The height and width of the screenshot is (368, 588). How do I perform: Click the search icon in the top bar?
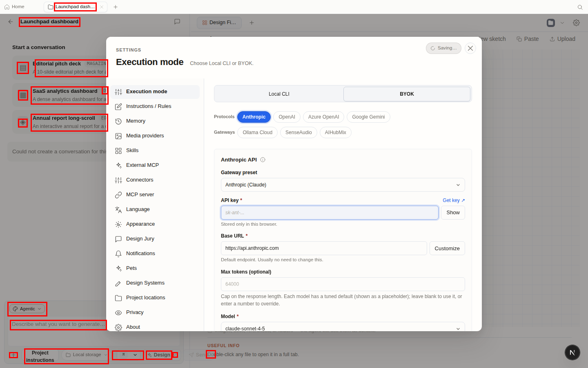point(580,7)
